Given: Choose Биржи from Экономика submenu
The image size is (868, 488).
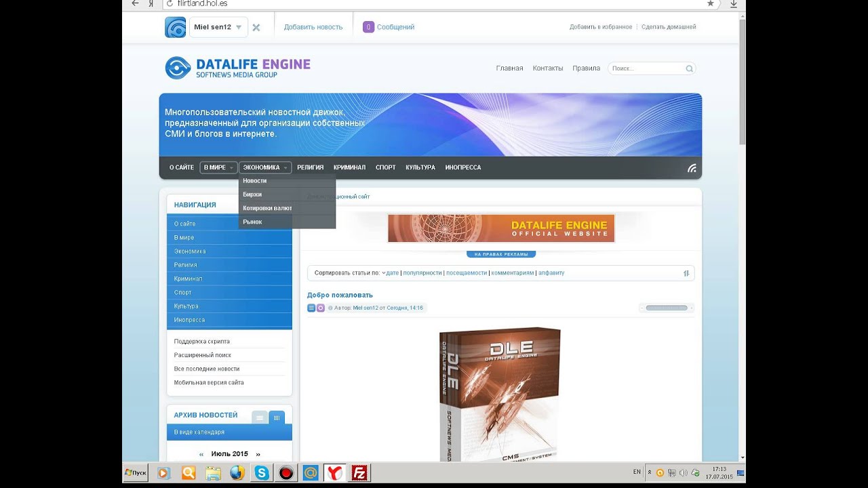Looking at the screenshot, I should [x=287, y=195].
